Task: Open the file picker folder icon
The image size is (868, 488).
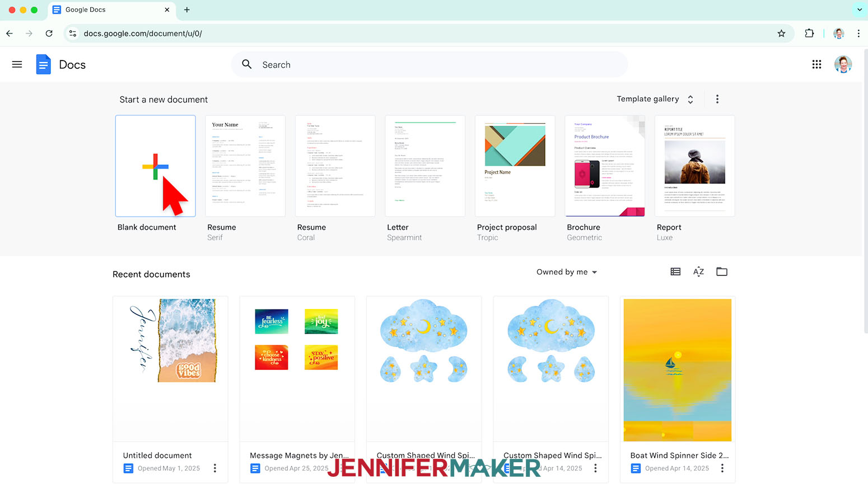Action: click(x=722, y=272)
